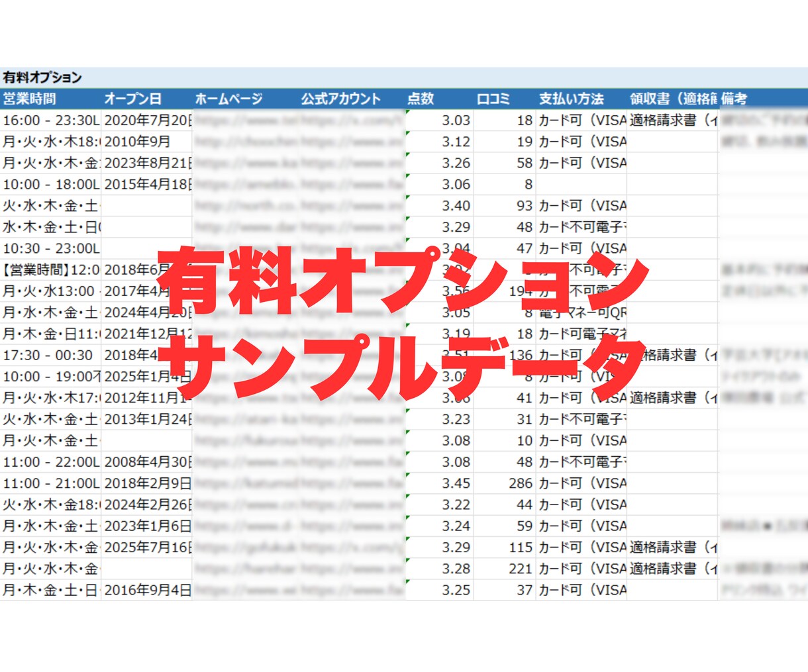This screenshot has width=808, height=672.
Task: Click the date cell 2016年9月4日
Action: 146,590
